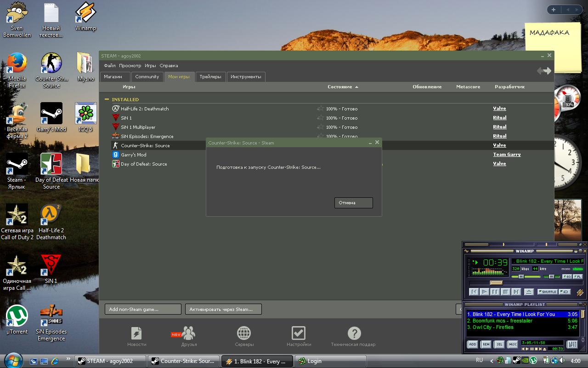588x368 pixels.
Task: Open the Файл menu in Steam
Action: point(110,65)
